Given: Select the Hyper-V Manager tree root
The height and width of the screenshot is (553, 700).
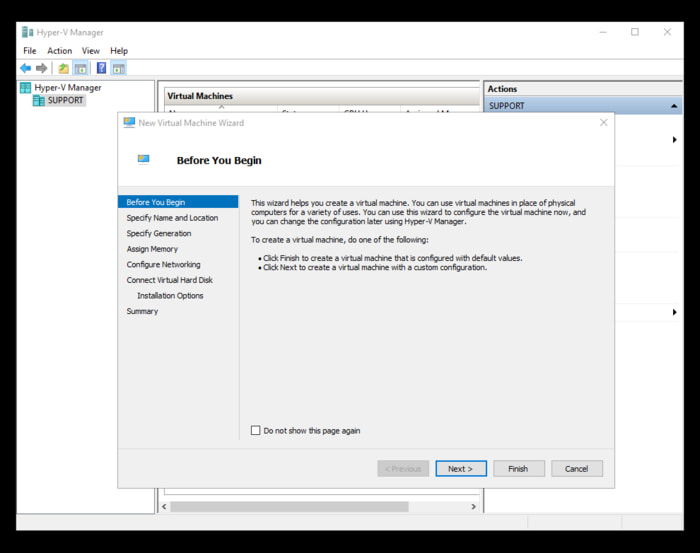Looking at the screenshot, I should [68, 88].
